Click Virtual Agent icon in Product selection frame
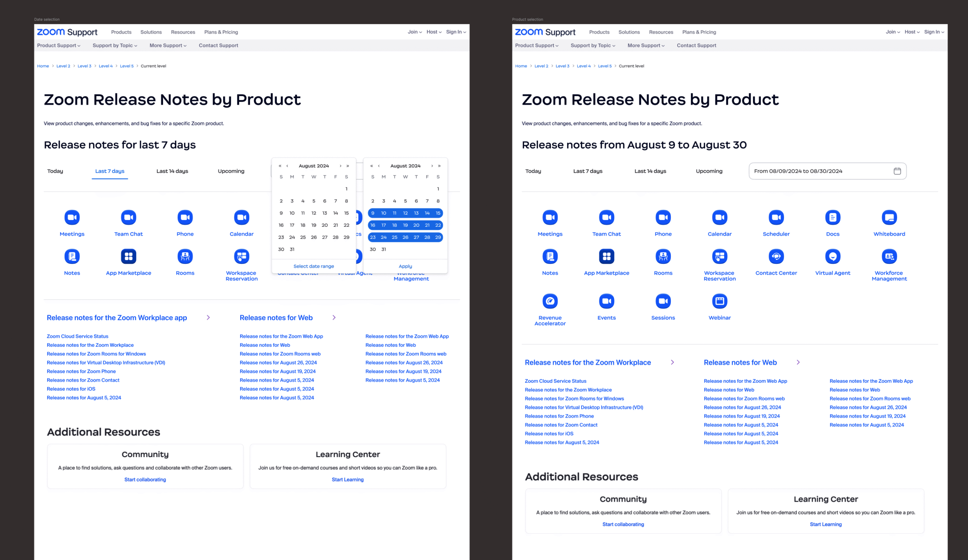This screenshot has width=968, height=560. pos(832,257)
